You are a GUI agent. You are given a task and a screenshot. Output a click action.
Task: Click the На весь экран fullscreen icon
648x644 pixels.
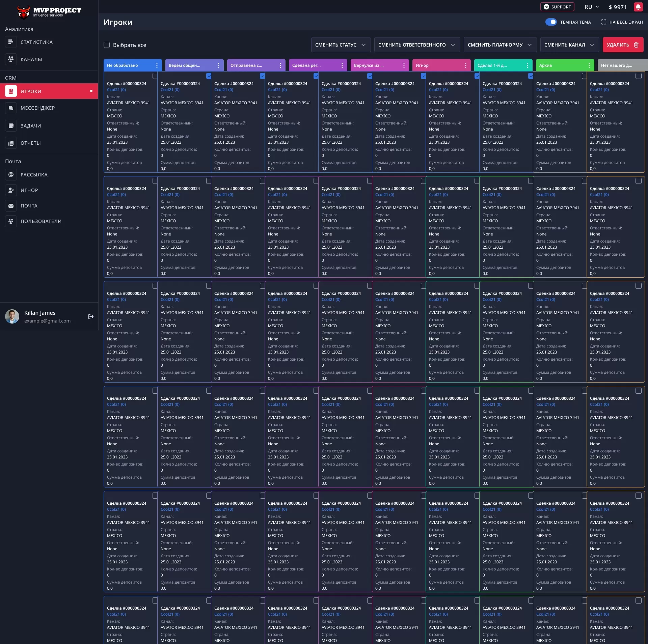tap(603, 22)
